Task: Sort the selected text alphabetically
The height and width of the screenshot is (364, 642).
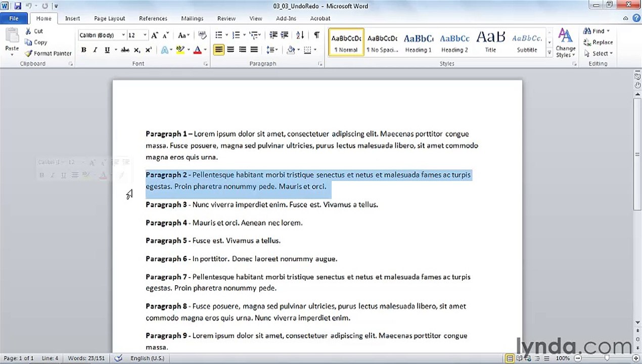Action: (300, 35)
